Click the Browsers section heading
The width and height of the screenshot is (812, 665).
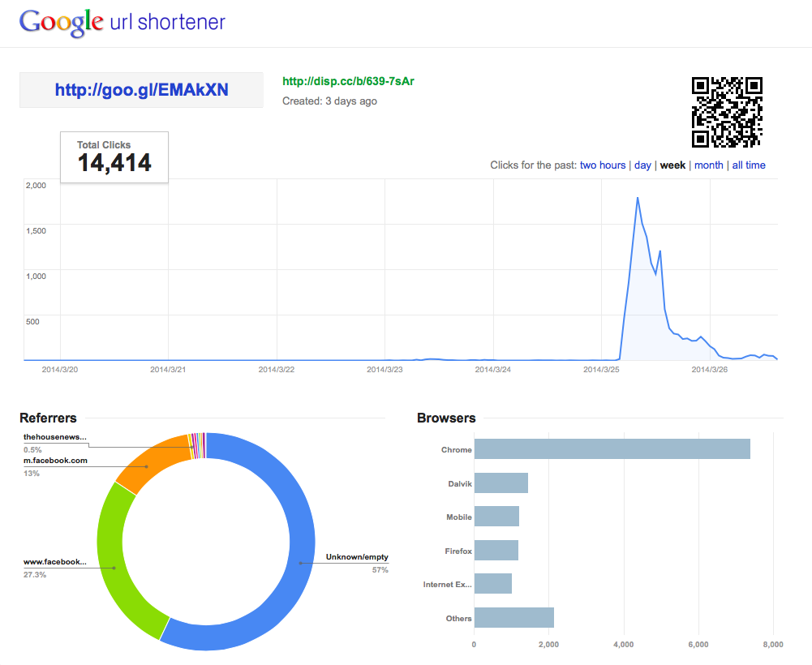(x=446, y=418)
